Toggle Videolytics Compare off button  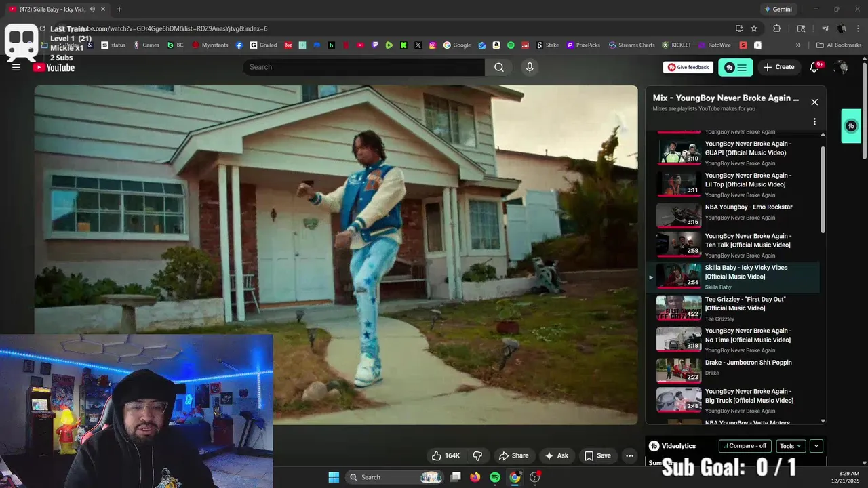(745, 446)
